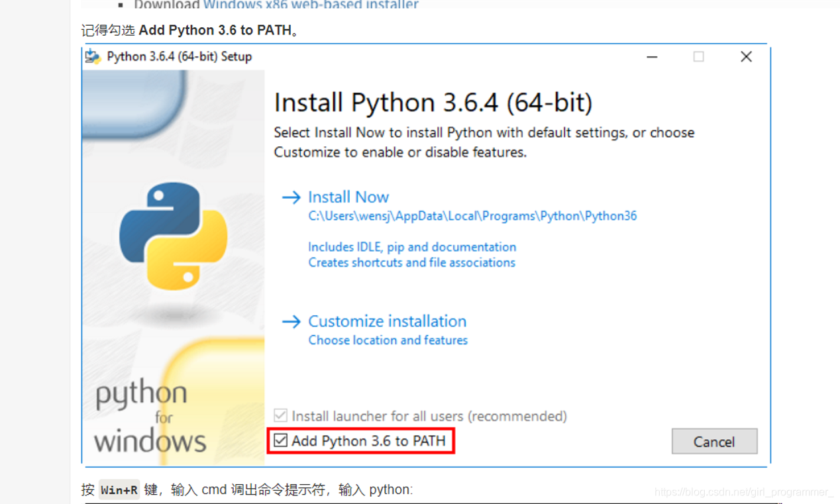Click the 'Python 3.6.4 (64-bit) Setup' title text

180,56
